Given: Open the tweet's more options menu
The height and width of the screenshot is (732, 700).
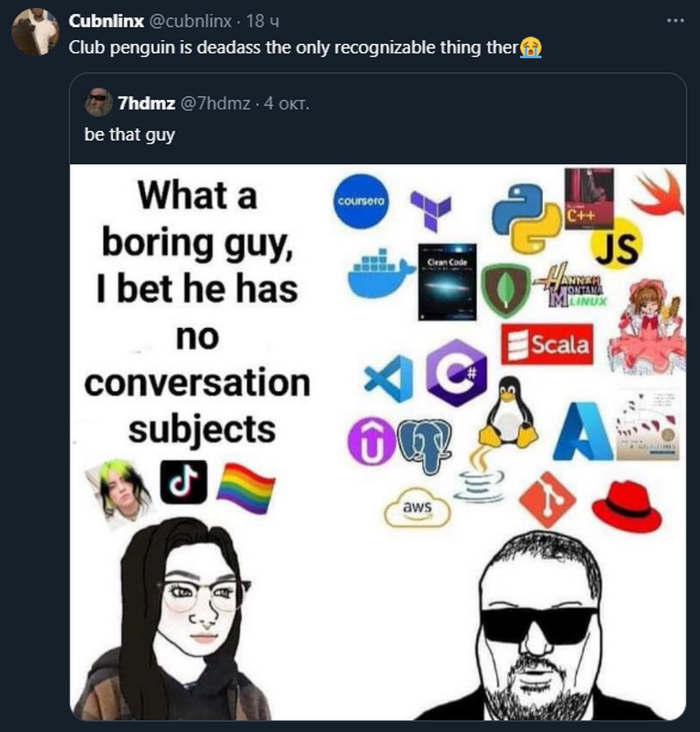Looking at the screenshot, I should [x=675, y=21].
